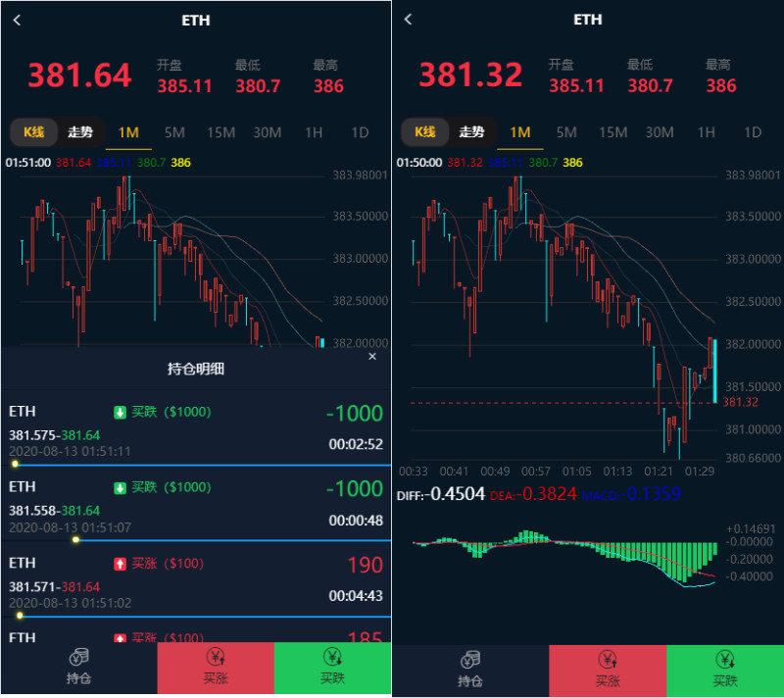This screenshot has width=784, height=698.
Task: Click the -1000 loss at 00:02:52
Action: pos(355,414)
